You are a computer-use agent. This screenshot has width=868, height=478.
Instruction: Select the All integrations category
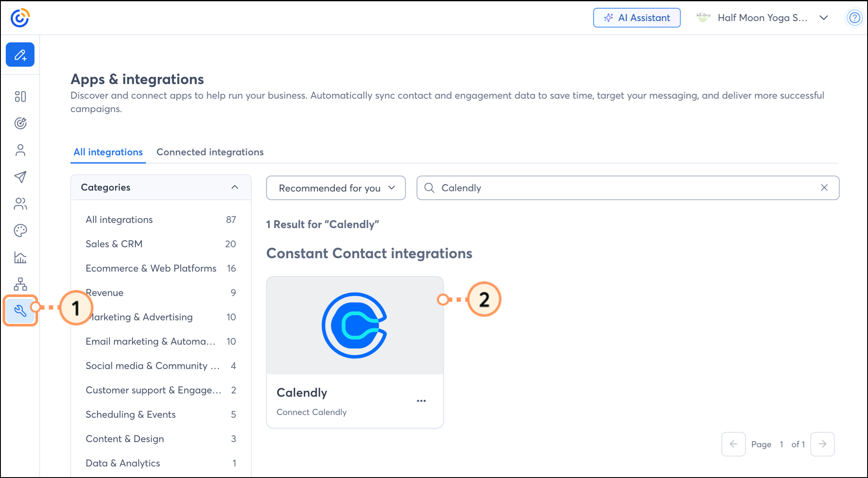click(x=161, y=220)
